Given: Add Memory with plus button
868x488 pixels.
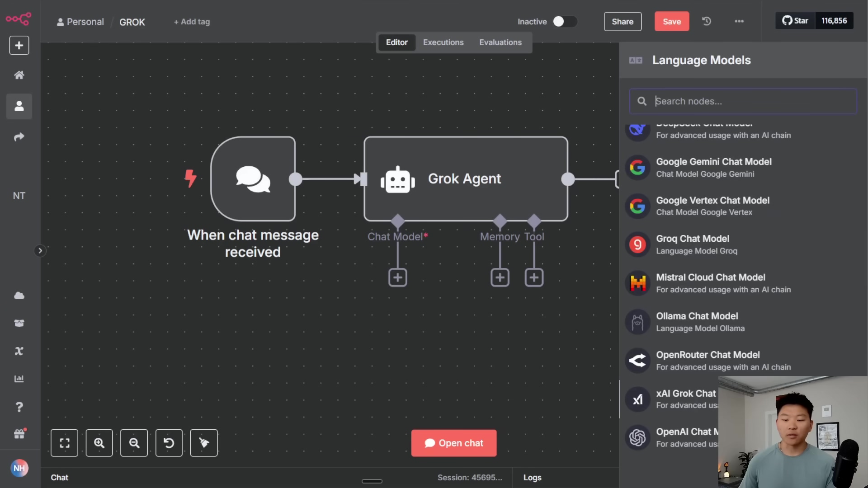Looking at the screenshot, I should click(500, 277).
